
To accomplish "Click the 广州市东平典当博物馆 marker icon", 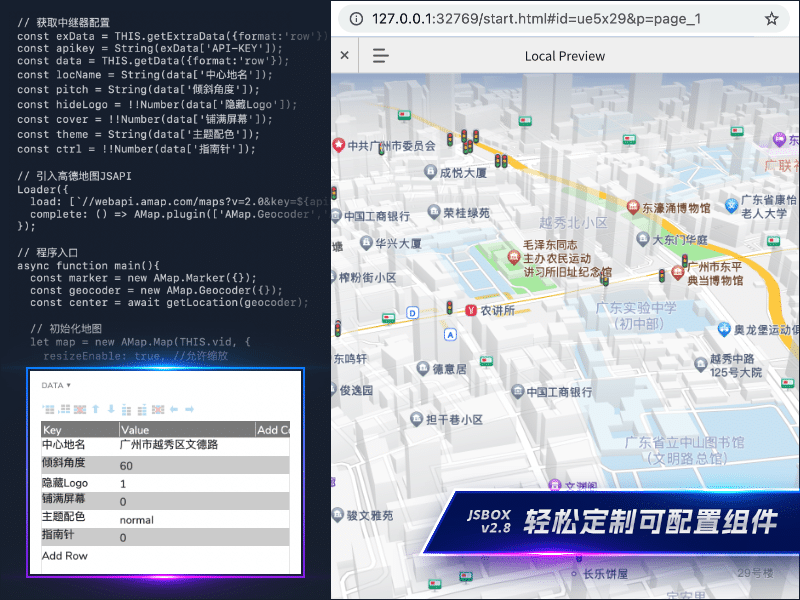I will pos(678,272).
